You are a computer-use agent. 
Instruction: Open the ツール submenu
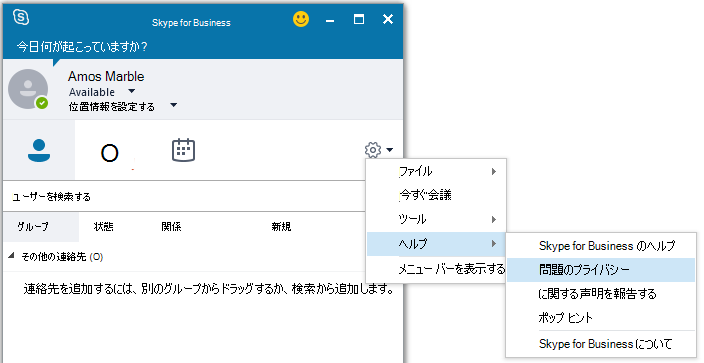(436, 219)
